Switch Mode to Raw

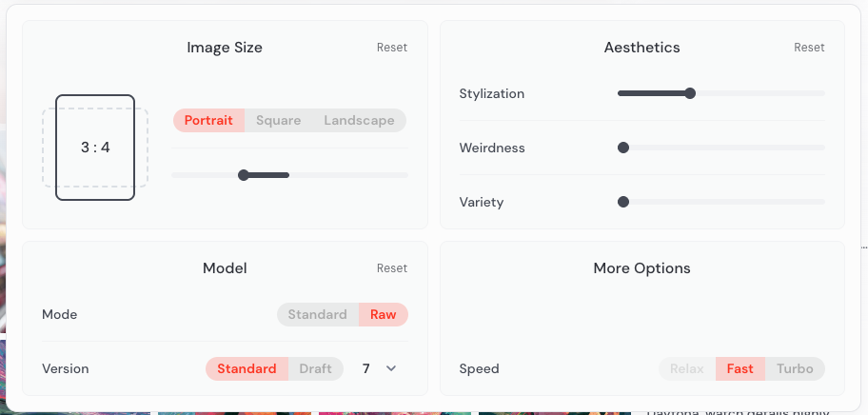(x=384, y=315)
